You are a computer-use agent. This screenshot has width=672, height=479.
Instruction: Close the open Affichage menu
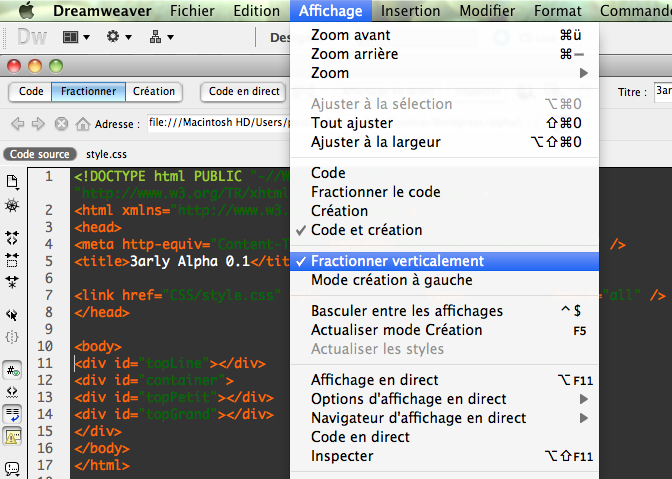(330, 11)
